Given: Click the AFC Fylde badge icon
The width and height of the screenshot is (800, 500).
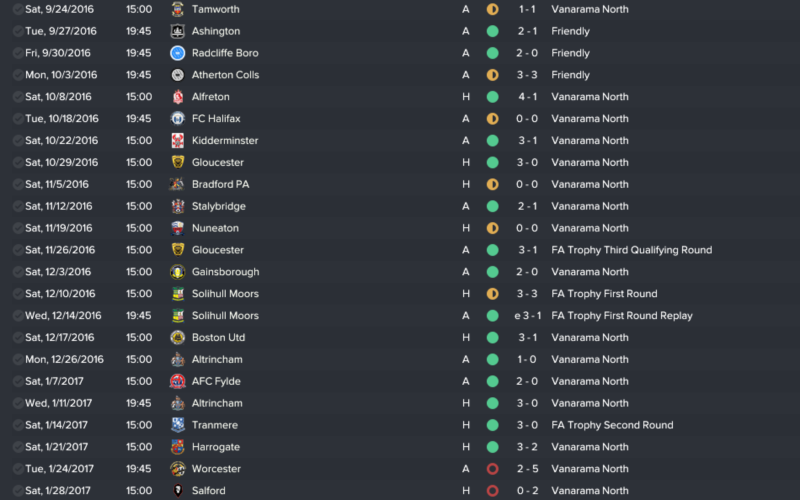Looking at the screenshot, I should pos(177,381).
